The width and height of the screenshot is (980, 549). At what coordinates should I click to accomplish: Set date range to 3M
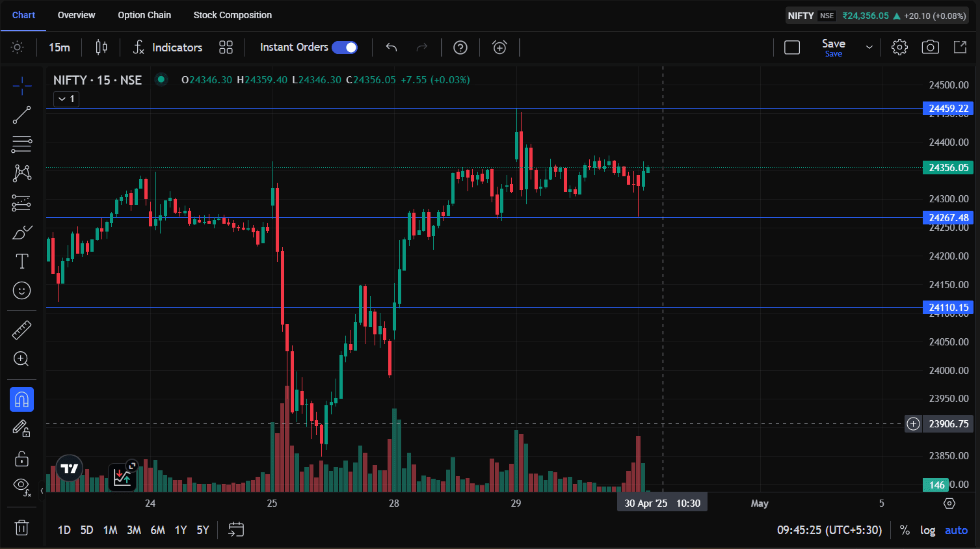[x=134, y=530]
